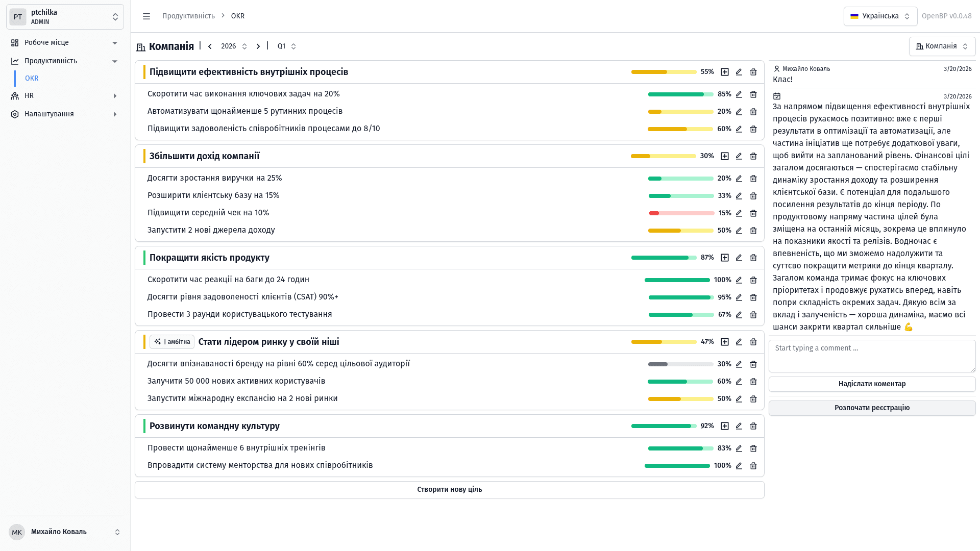Click the "Створити нову ціль" button

(449, 490)
